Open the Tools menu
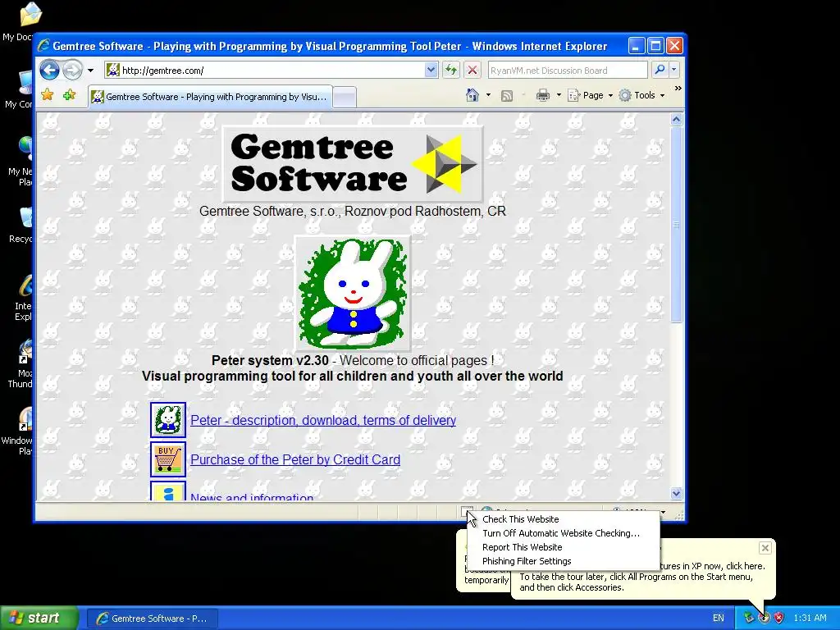Image resolution: width=840 pixels, height=630 pixels. 641,95
